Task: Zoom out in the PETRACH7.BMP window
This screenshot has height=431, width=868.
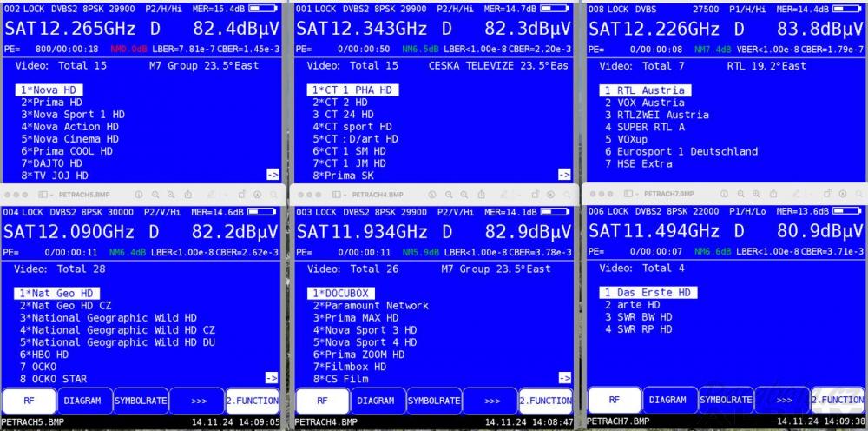Action: coord(740,194)
